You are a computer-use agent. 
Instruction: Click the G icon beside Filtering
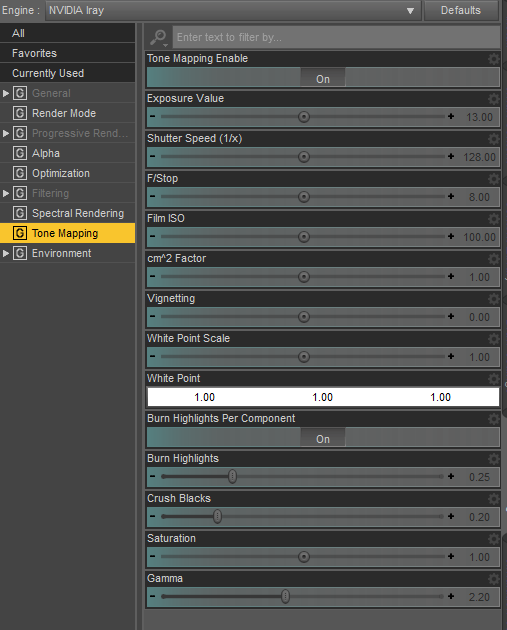click(x=20, y=193)
